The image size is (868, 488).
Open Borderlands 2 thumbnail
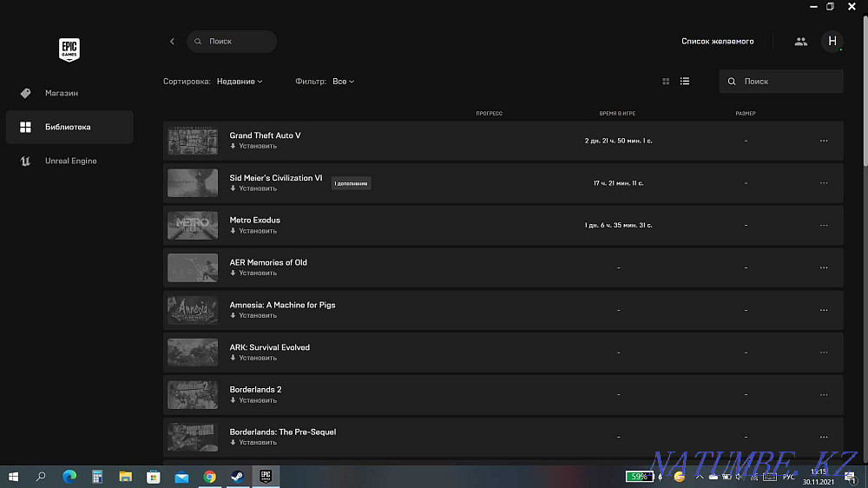click(x=193, y=395)
